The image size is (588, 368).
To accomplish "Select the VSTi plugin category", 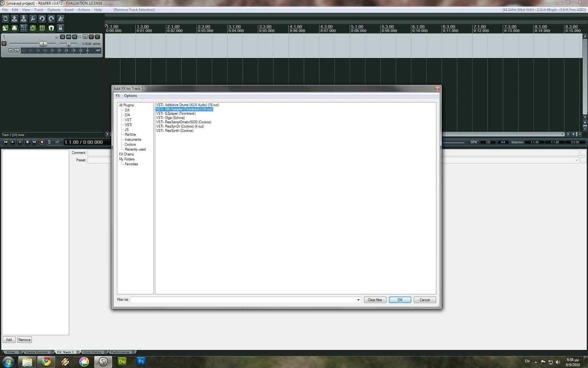I will pyautogui.click(x=128, y=125).
